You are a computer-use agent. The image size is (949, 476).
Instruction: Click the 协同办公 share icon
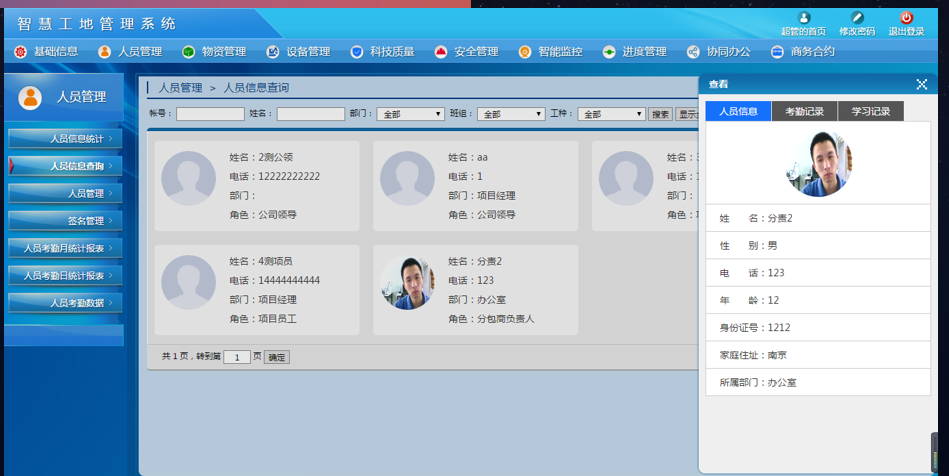(x=693, y=52)
